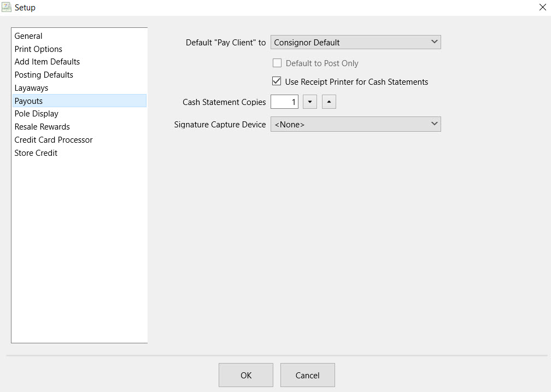Increase Cash Statement Copies with up arrow
This screenshot has height=392, width=551.
tap(329, 102)
